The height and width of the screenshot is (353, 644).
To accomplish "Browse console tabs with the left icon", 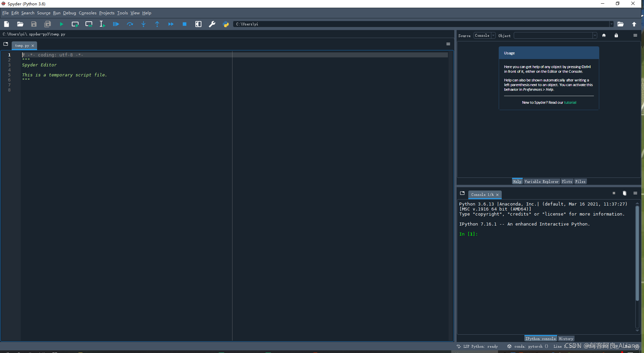I will [x=462, y=193].
